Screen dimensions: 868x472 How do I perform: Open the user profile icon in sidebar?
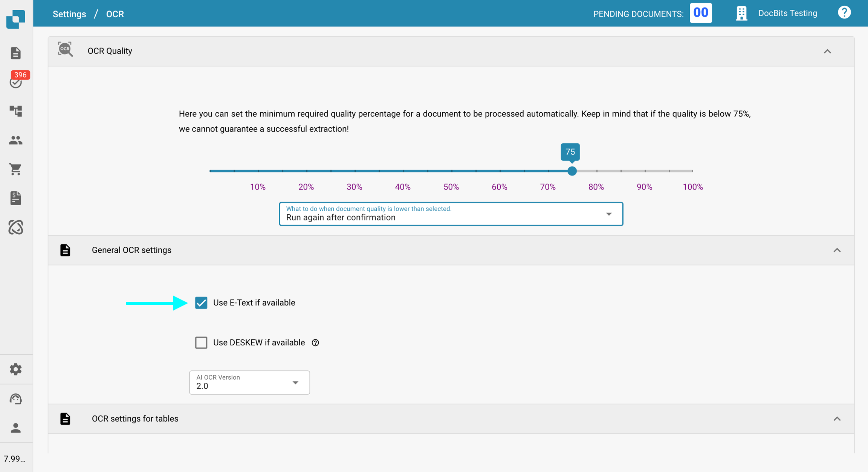coord(15,428)
